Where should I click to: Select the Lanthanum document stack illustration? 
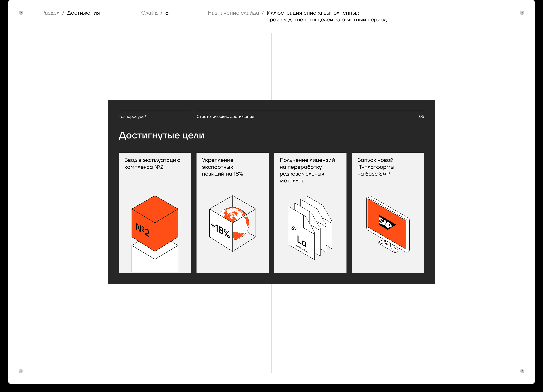coord(310,227)
